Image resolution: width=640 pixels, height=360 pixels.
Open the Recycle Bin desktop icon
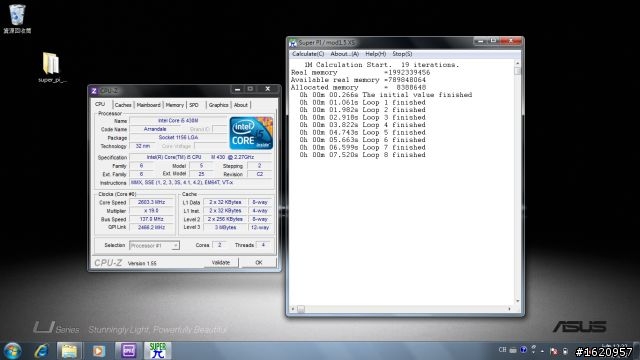coord(17,19)
